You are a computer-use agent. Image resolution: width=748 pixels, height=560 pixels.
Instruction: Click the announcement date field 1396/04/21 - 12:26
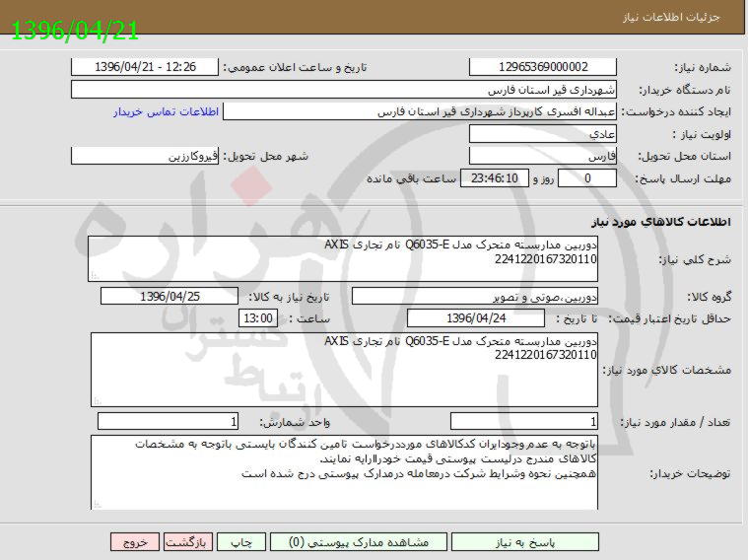click(145, 67)
